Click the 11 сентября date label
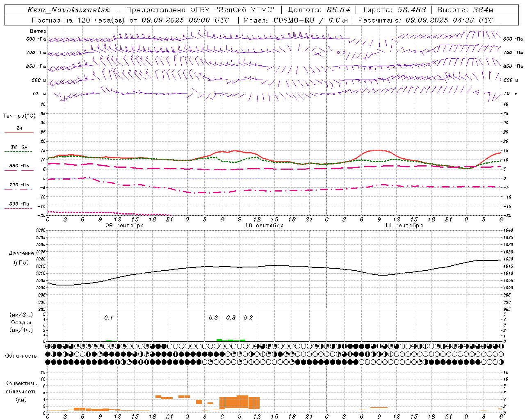 coord(404,226)
